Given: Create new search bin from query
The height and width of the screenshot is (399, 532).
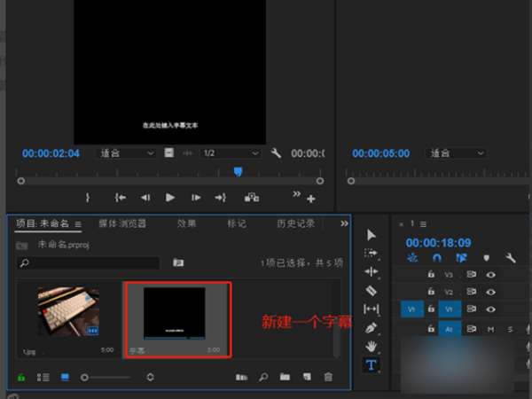Looking at the screenshot, I should 178,262.
